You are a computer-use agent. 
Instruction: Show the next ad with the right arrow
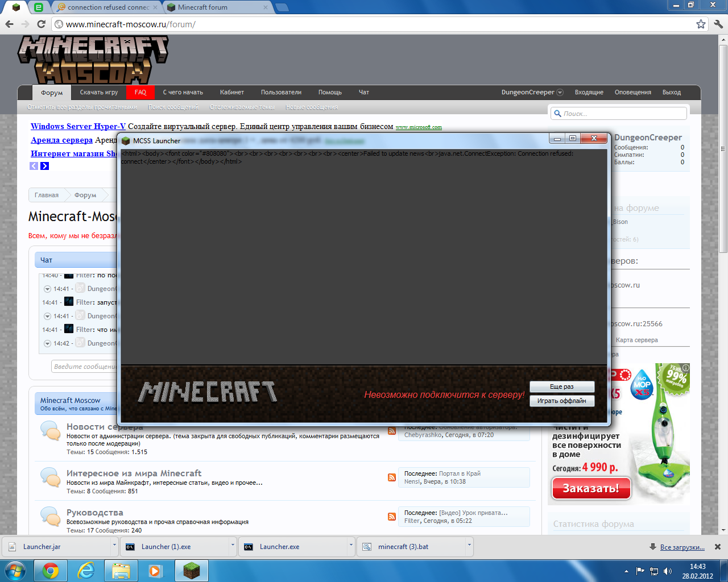tap(45, 166)
